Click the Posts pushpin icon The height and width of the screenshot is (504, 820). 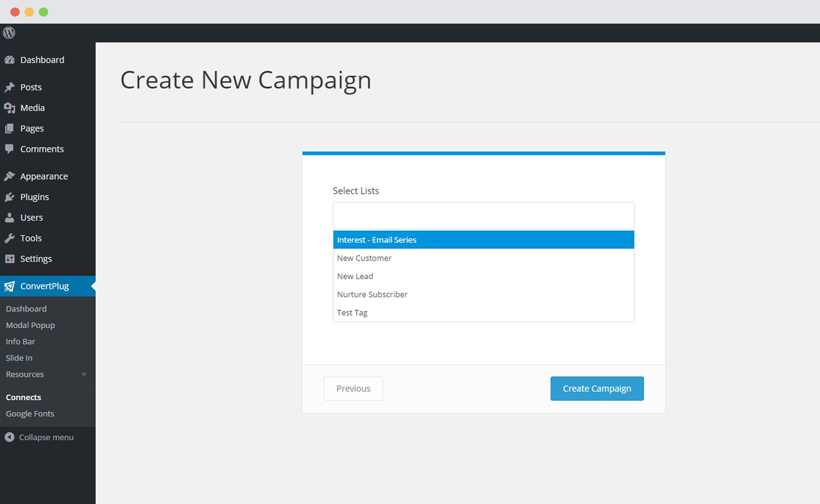click(x=10, y=87)
